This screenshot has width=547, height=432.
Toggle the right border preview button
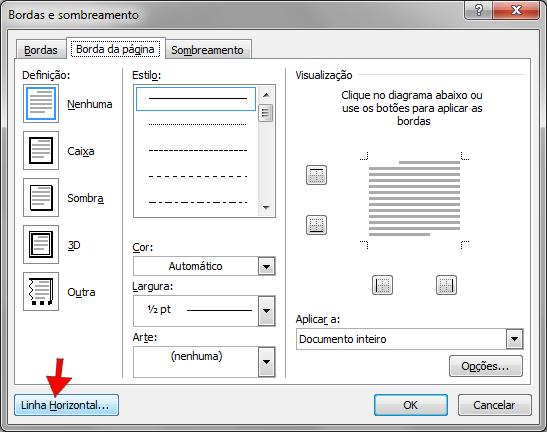[447, 285]
